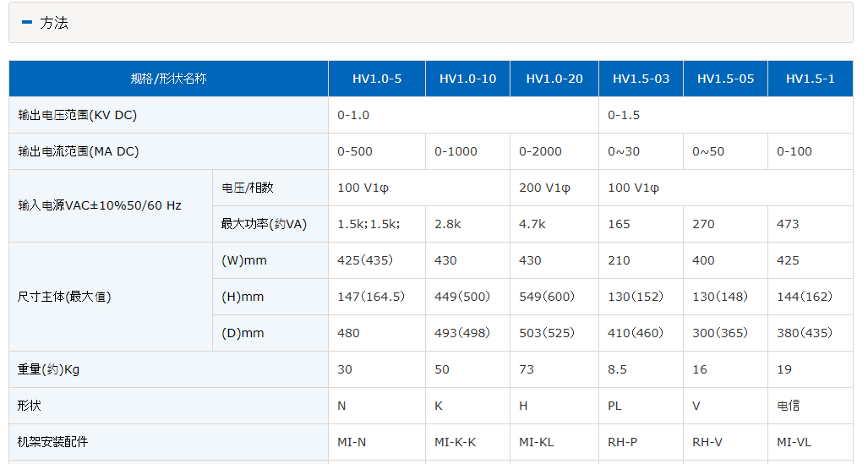This screenshot has height=464, width=868.
Task: Click the 规格/形状名称 header cell
Action: click(x=168, y=79)
